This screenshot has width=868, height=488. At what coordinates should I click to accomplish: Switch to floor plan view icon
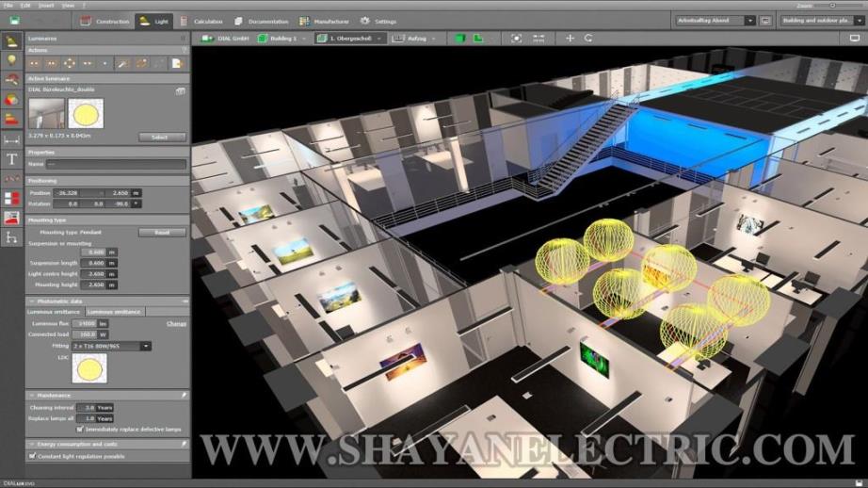tap(478, 39)
